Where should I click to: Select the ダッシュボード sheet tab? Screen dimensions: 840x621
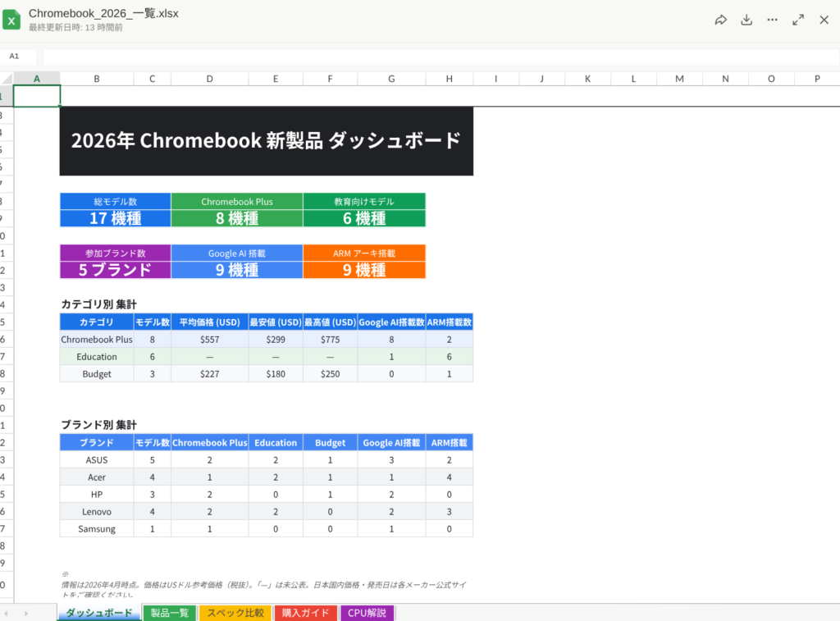[x=98, y=613]
